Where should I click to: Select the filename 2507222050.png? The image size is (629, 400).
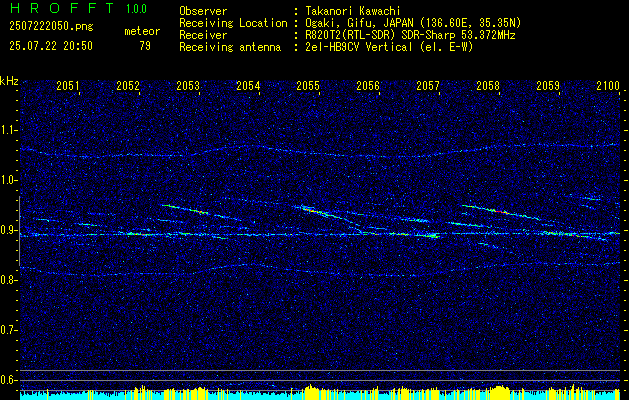pyautogui.click(x=51, y=26)
